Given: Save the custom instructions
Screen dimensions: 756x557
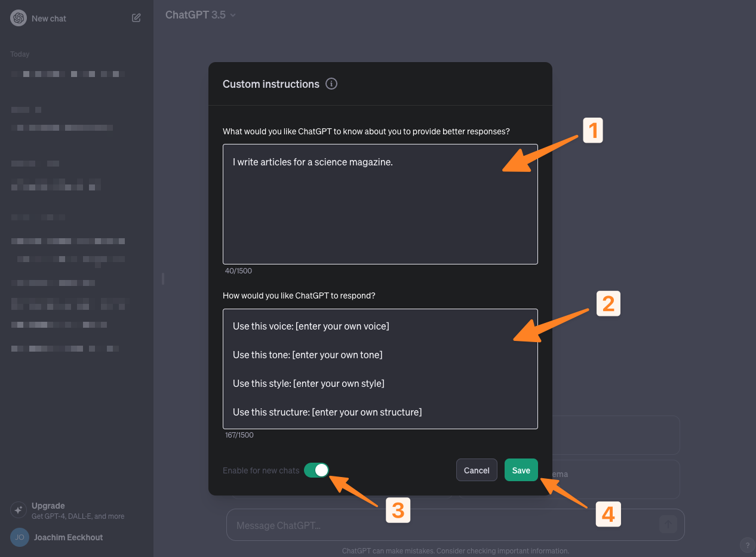Looking at the screenshot, I should (521, 470).
